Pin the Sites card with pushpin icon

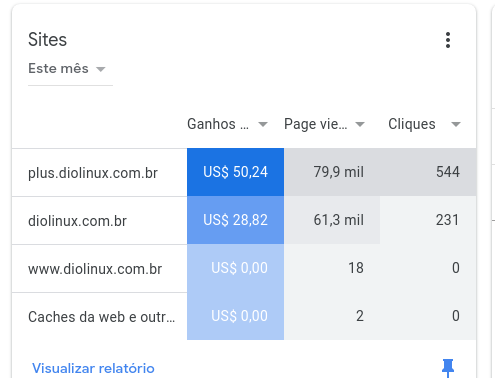pyautogui.click(x=448, y=368)
